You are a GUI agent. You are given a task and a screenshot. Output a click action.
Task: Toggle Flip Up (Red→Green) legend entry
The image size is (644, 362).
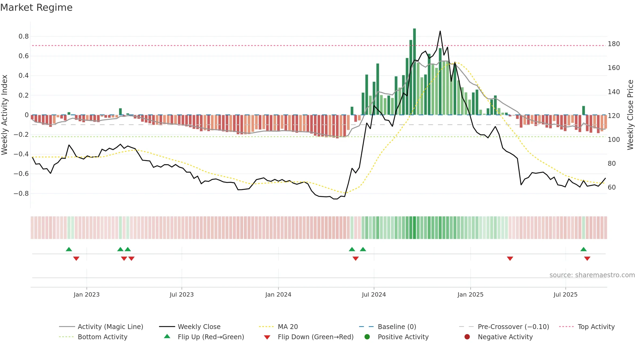(204, 337)
